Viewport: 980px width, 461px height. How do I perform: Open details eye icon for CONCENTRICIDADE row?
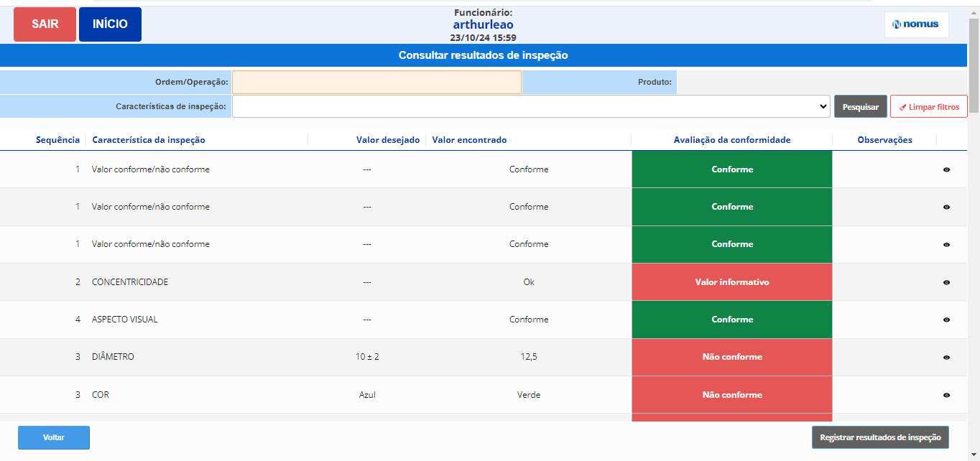click(946, 282)
